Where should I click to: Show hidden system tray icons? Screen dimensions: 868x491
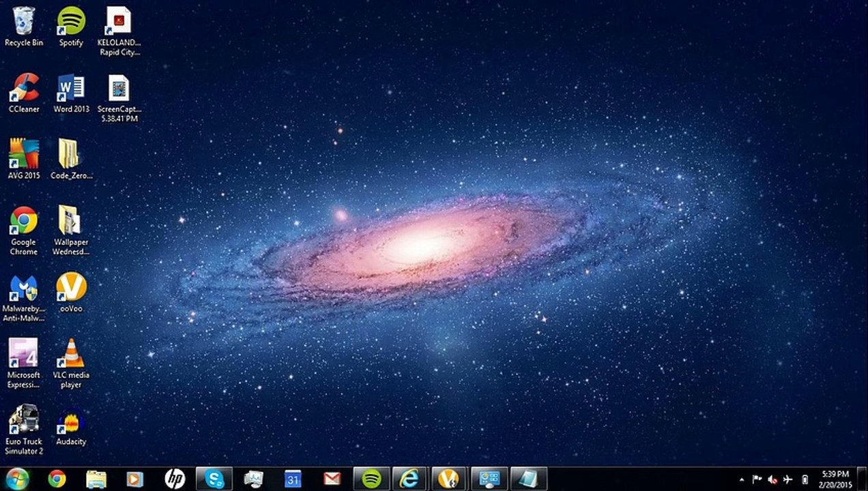(742, 479)
